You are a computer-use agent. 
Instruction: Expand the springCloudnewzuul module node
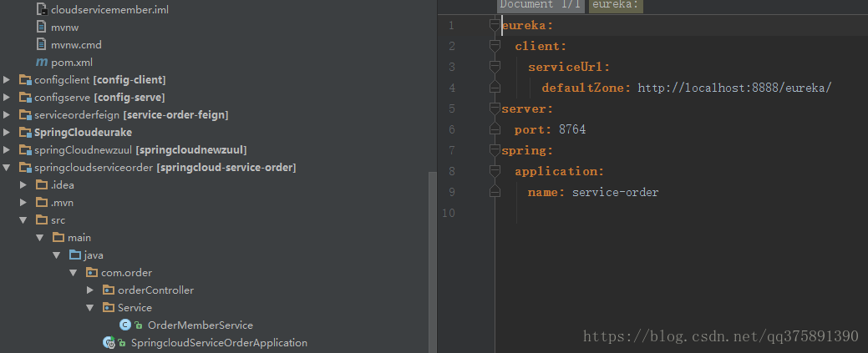(7, 150)
